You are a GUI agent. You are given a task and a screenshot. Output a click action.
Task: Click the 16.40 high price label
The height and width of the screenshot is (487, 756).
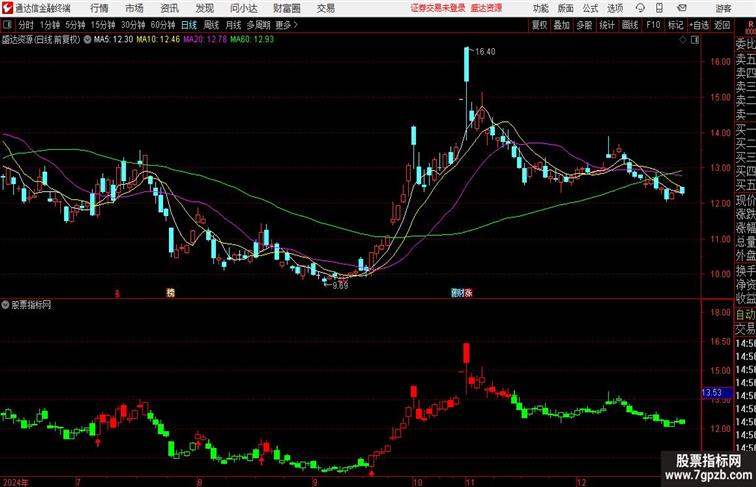point(485,52)
